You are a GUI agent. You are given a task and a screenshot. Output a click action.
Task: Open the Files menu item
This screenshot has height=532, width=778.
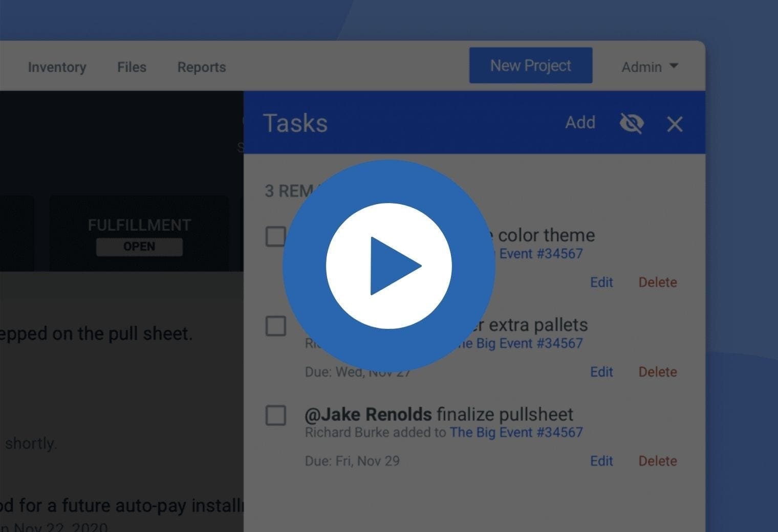click(132, 67)
